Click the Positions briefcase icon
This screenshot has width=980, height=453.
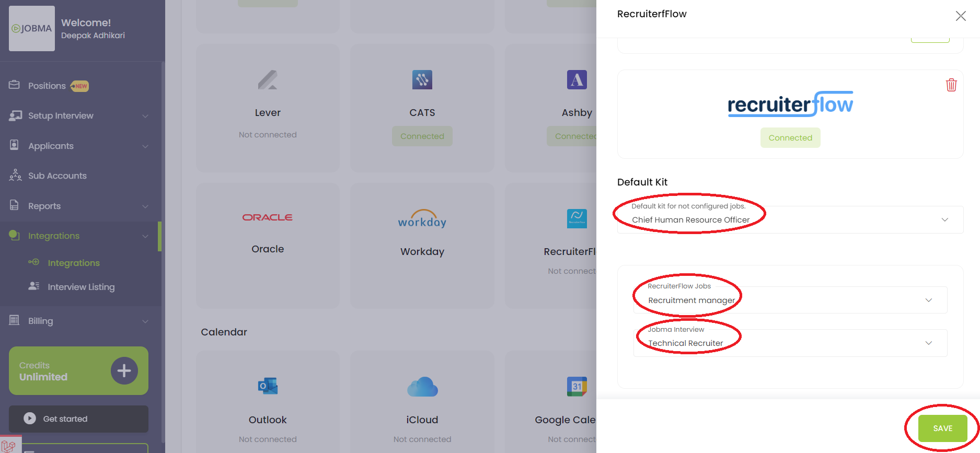click(14, 85)
